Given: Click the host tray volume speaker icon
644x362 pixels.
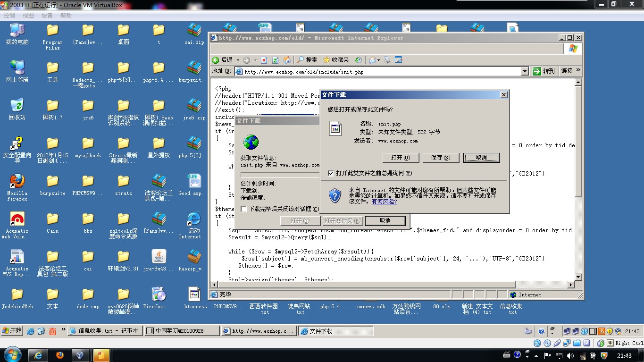Looking at the screenshot, I should coord(570,355).
